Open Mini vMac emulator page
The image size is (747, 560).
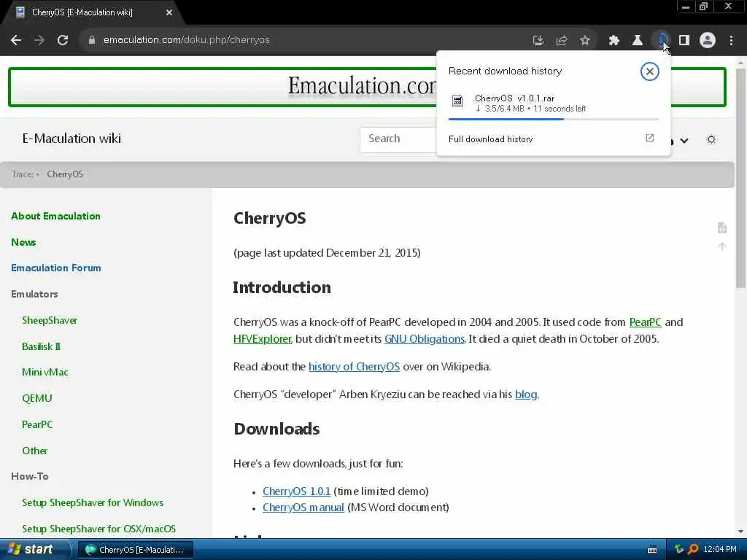[x=44, y=373]
